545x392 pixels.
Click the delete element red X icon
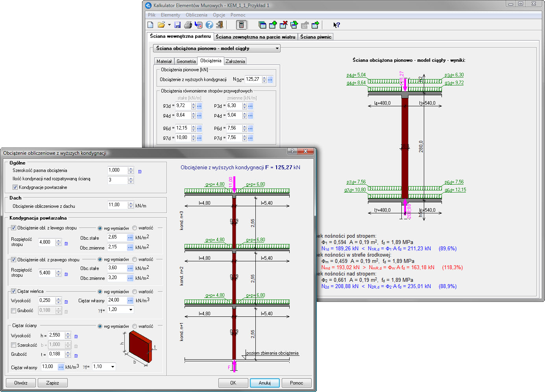[283, 25]
